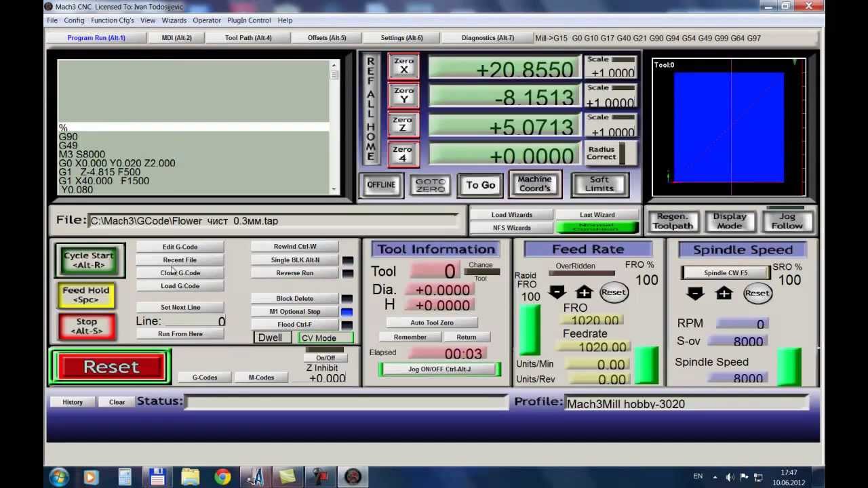868x488 pixels.
Task: Zero the Y axis
Action: [x=403, y=96]
